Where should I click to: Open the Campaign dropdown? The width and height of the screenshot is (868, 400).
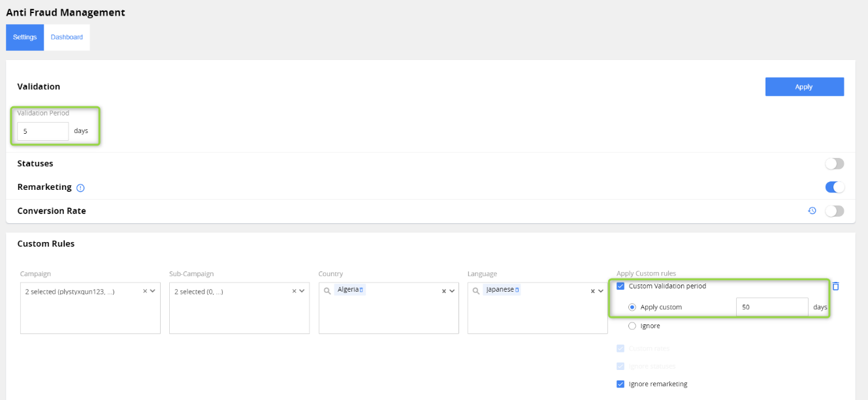click(152, 291)
